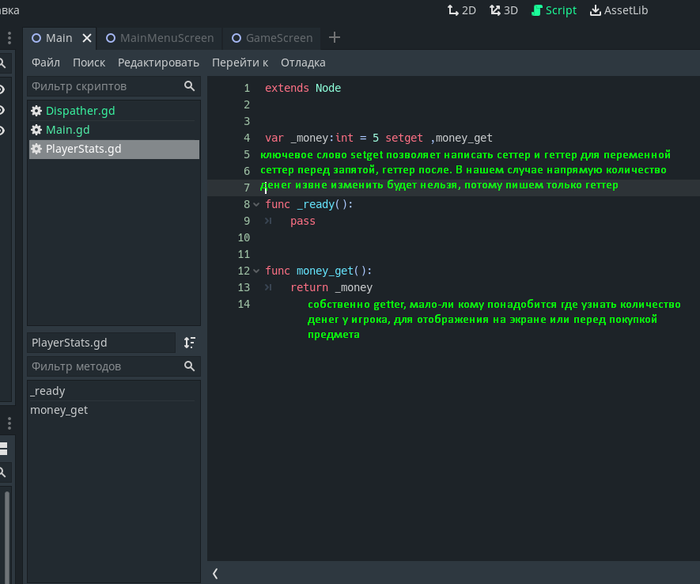Jump to money_get in the methods list
Screen dimensions: 700x584
click(61, 410)
